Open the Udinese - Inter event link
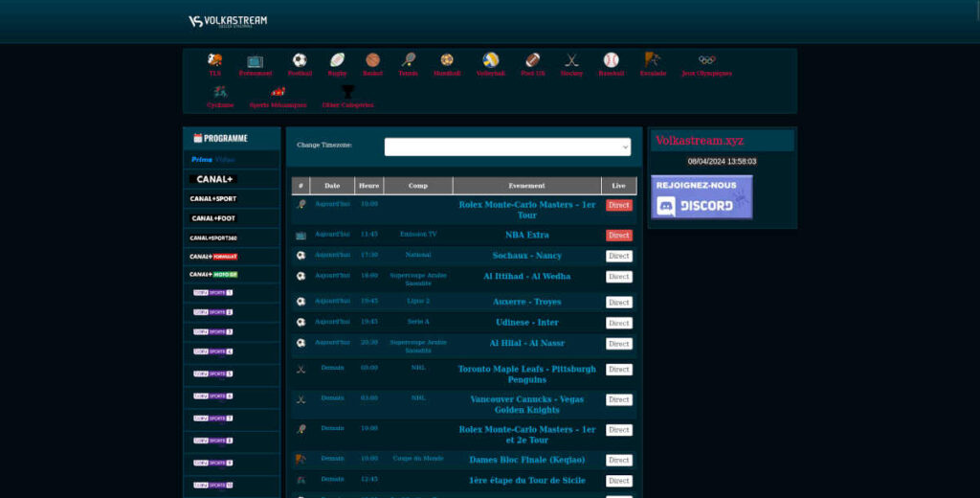The image size is (980, 498). pos(527,322)
